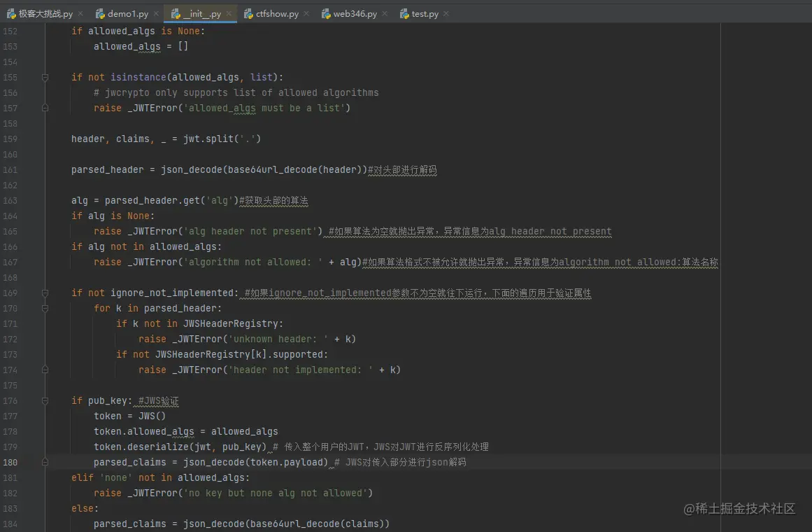Click 'base64url_decode(claims)' on line 184
Image resolution: width=812 pixels, height=532 pixels.
[317, 524]
